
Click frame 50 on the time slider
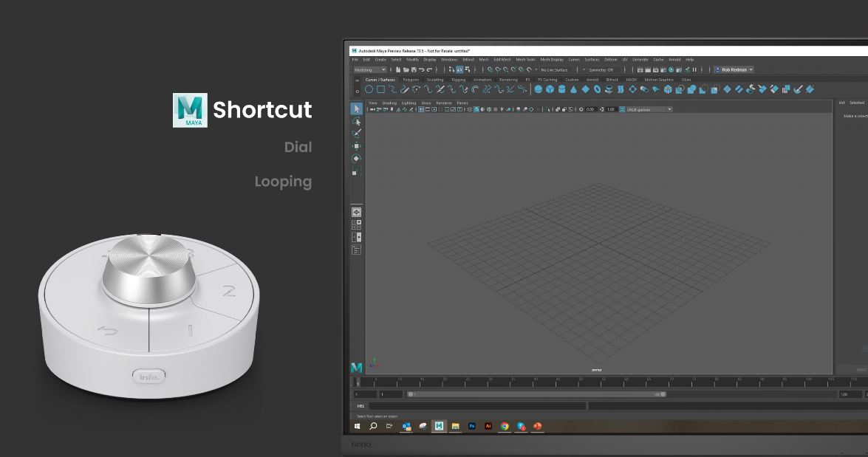(580, 382)
